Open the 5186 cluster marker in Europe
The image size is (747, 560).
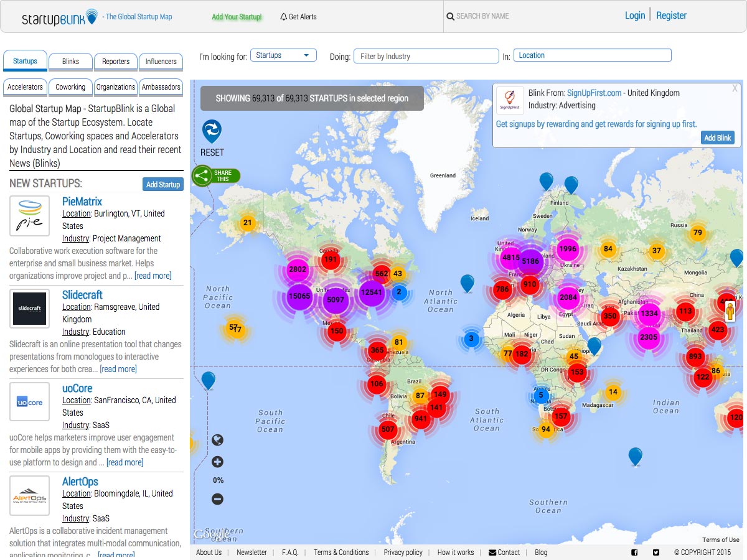(x=530, y=261)
